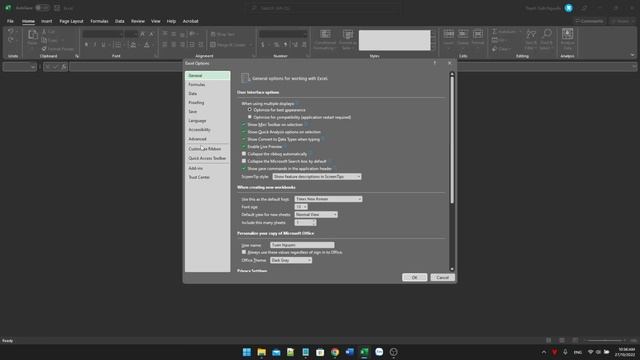Click the Comments button
640x360 pixels.
(589, 21)
